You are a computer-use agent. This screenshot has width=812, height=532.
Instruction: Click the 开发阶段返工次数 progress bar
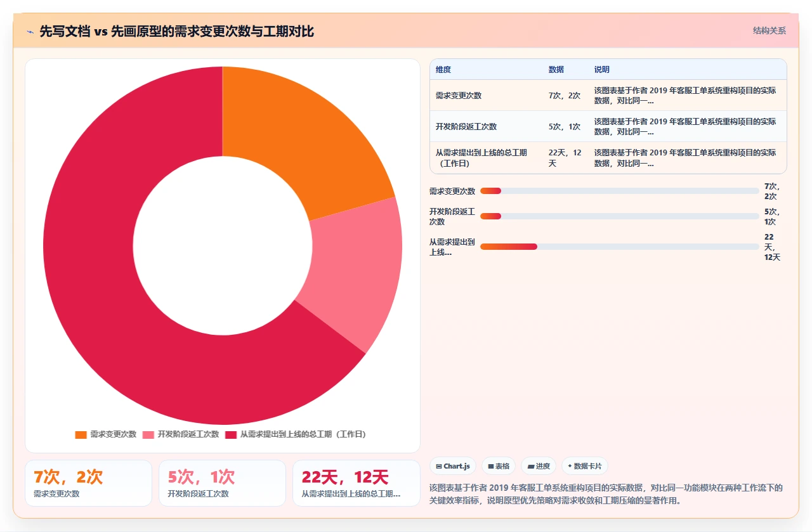point(619,216)
